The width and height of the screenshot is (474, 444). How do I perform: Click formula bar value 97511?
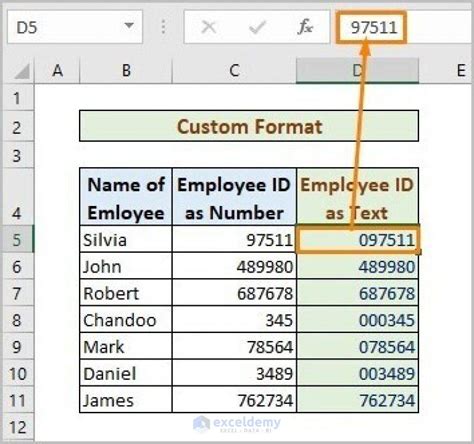click(374, 27)
